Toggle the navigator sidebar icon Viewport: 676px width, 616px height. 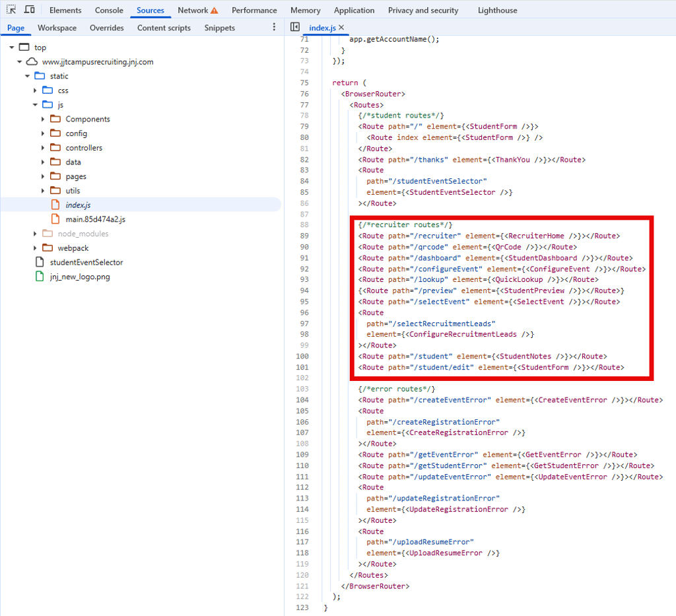pyautogui.click(x=295, y=27)
